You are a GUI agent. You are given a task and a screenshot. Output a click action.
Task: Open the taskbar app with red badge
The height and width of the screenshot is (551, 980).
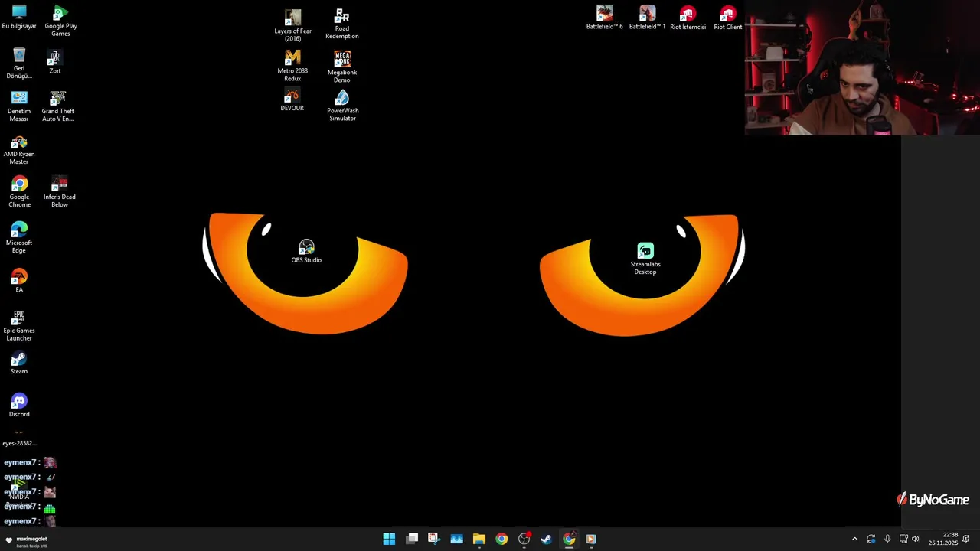point(524,539)
